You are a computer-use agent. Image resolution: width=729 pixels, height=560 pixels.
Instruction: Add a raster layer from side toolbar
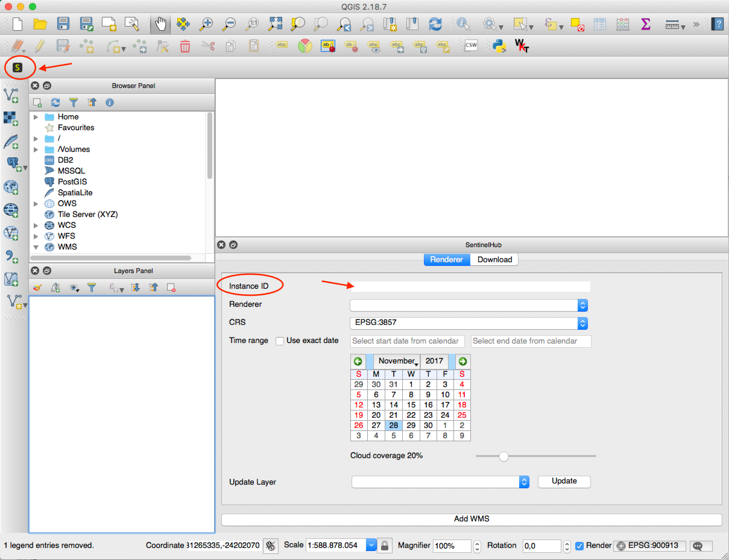click(x=11, y=119)
